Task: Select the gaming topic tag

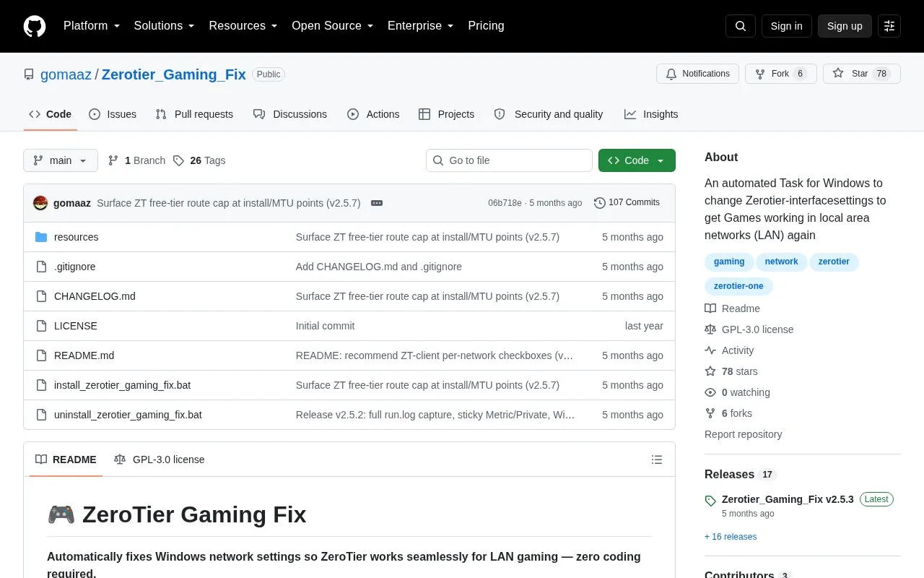Action: [729, 262]
